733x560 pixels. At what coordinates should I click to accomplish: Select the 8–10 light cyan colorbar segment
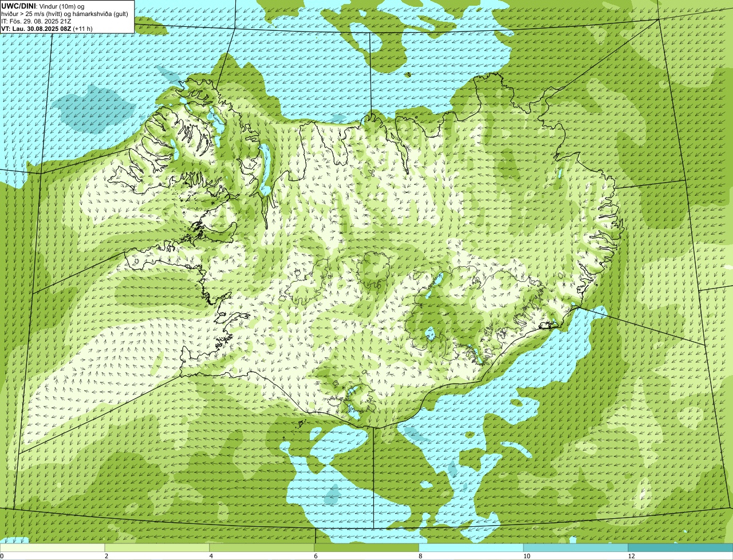tap(472, 548)
